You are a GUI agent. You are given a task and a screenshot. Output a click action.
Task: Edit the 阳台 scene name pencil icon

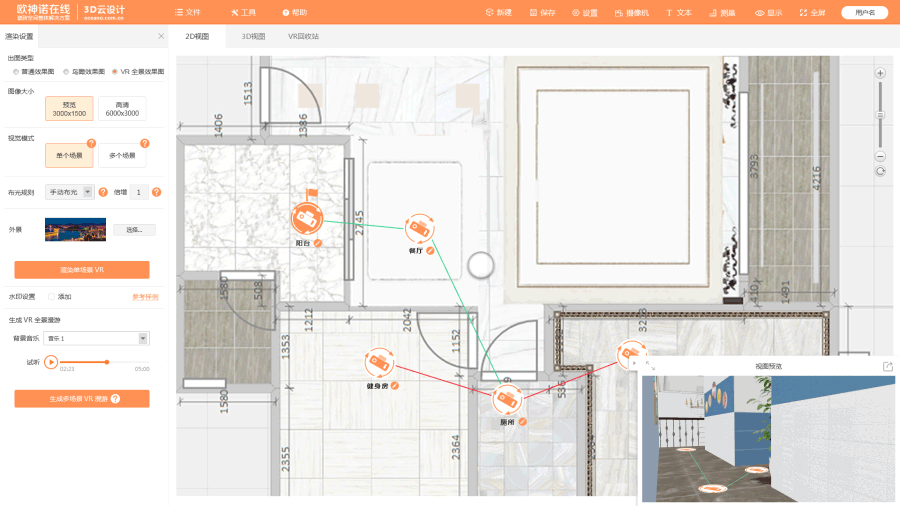pos(318,243)
